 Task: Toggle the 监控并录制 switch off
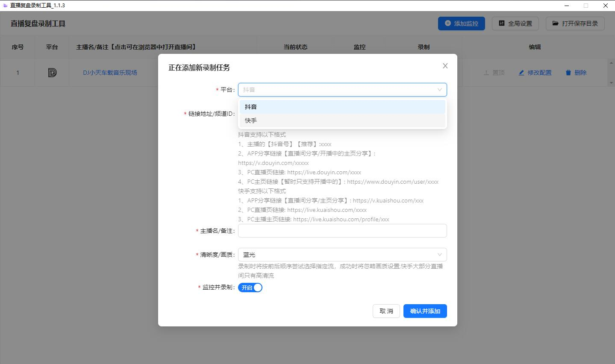point(250,288)
